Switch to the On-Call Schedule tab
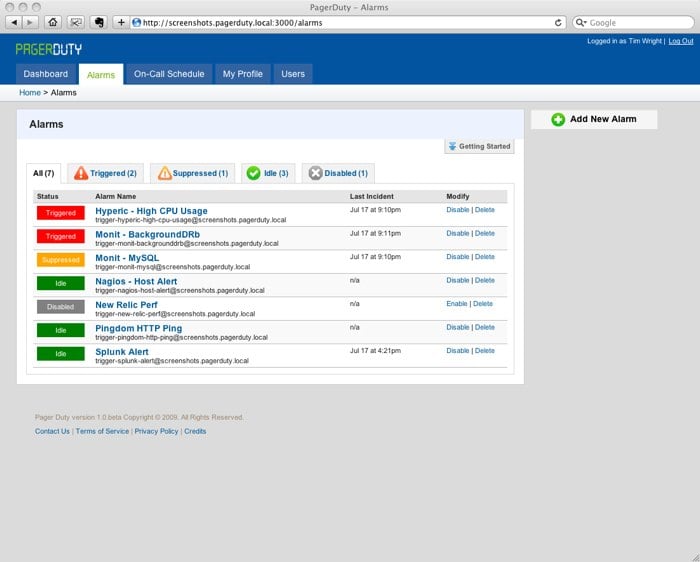Screen dimensions: 700x562 pos(169,74)
